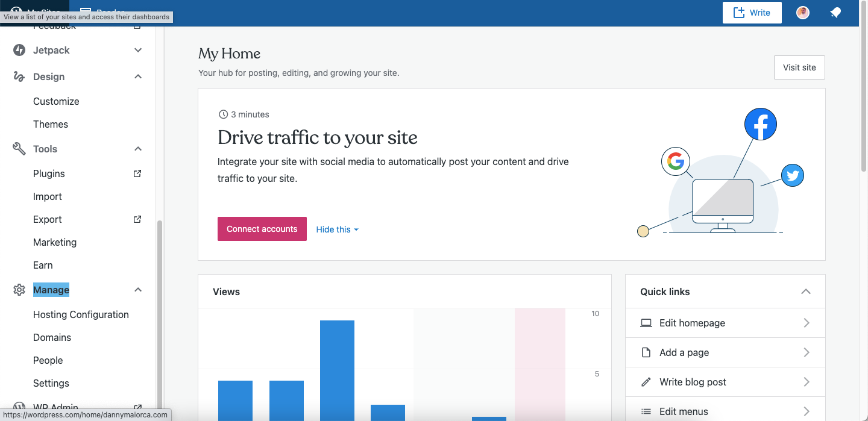Viewport: 868px width, 421px height.
Task: Open Add a page quick link
Action: pyautogui.click(x=725, y=352)
